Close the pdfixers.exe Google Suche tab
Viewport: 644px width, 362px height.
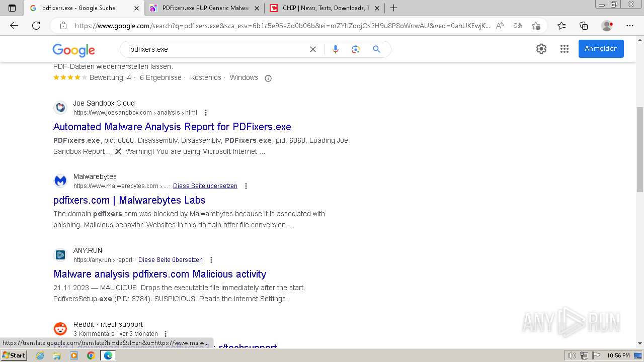pyautogui.click(x=136, y=8)
